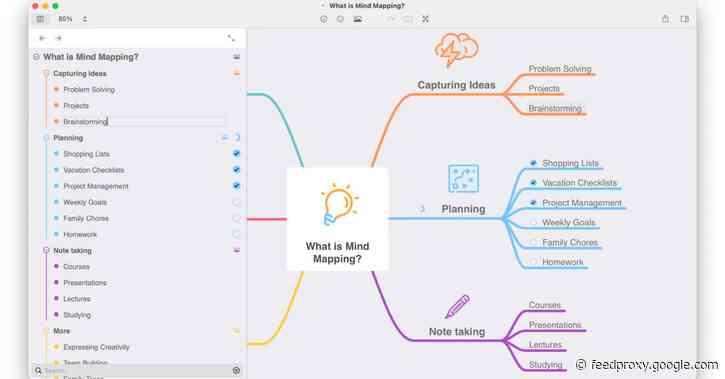
Task: Click the root node menu icon in outline
Action: point(237,57)
